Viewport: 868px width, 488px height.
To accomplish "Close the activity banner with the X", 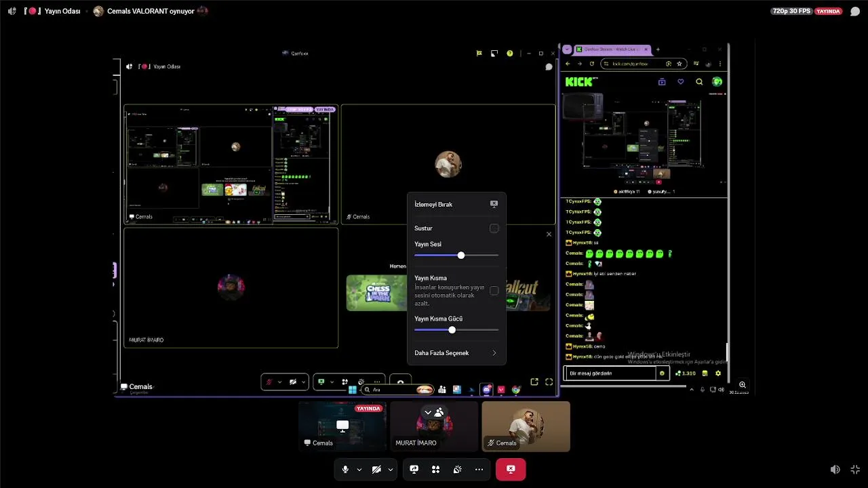I will click(549, 235).
